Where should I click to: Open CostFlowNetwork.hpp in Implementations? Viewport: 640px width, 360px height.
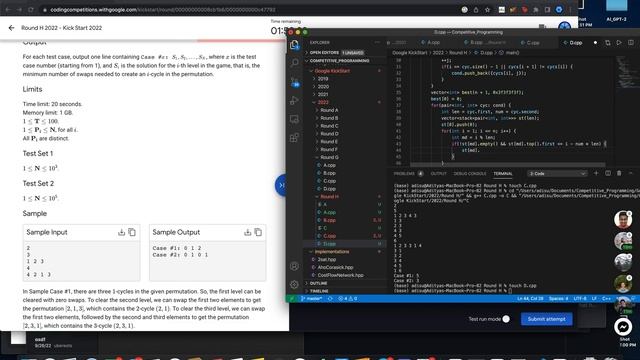click(x=340, y=275)
